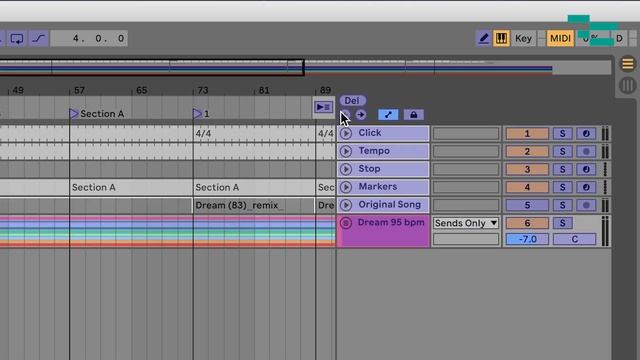
Task: Select the Tempo track name
Action: pyautogui.click(x=374, y=151)
